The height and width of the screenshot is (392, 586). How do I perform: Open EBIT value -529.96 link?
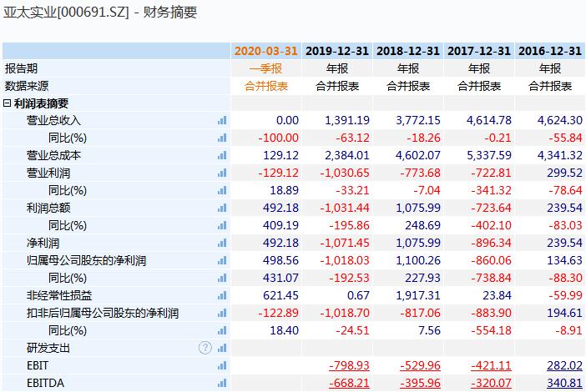(420, 365)
